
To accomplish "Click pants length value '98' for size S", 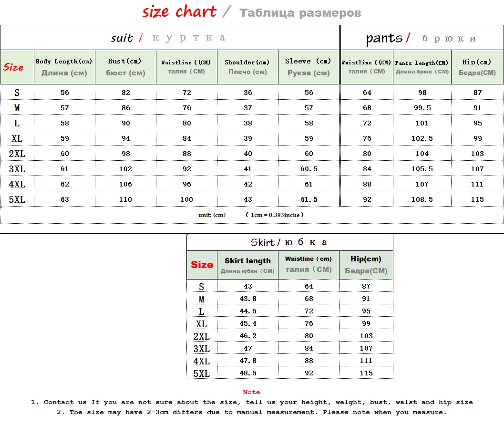I will click(x=422, y=93).
